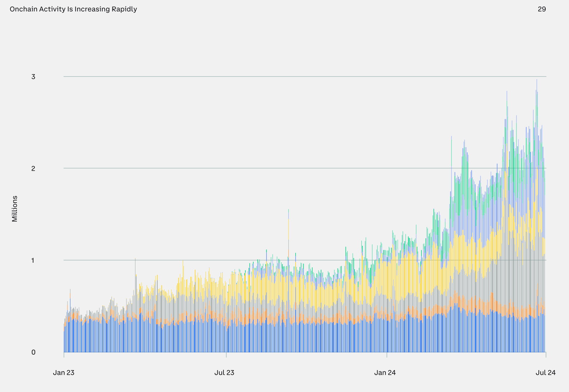Screen dimensions: 569x392
Task: Click the 'Jul 24' x-axis label
Action: coord(545,373)
